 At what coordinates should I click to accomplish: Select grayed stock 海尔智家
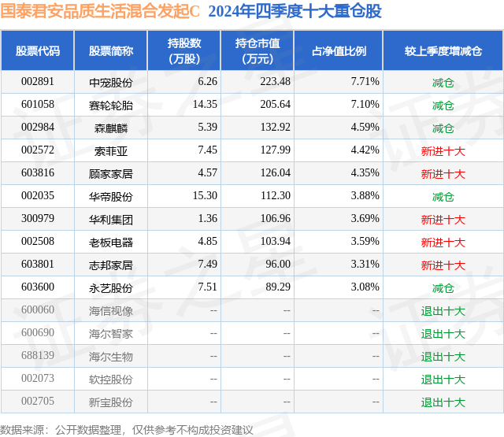click(x=111, y=334)
